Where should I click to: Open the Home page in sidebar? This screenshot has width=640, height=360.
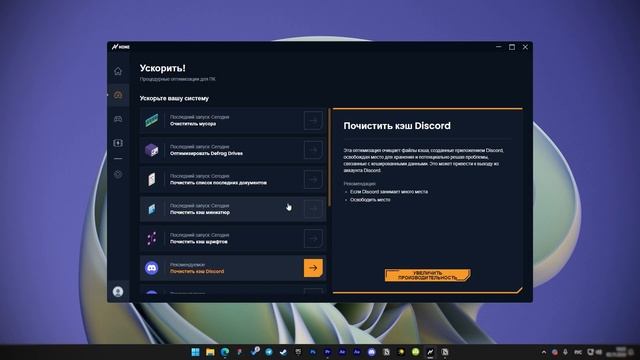[x=118, y=71]
